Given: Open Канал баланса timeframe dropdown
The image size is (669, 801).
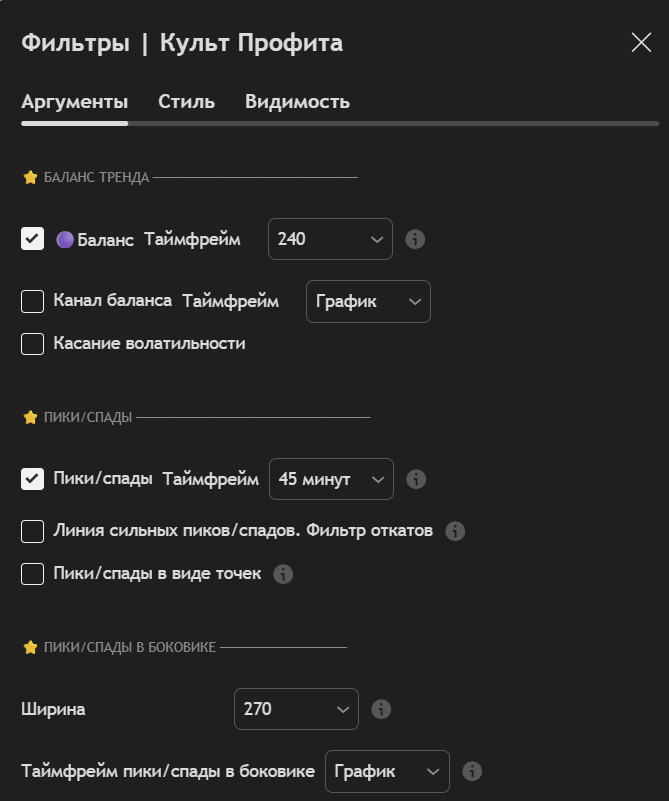Looking at the screenshot, I should [368, 302].
